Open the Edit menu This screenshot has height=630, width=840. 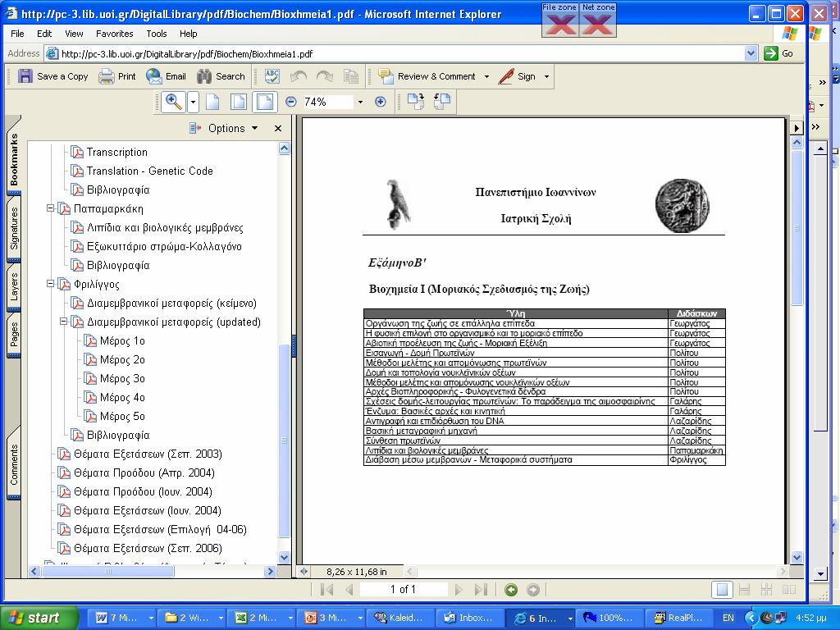pos(44,34)
